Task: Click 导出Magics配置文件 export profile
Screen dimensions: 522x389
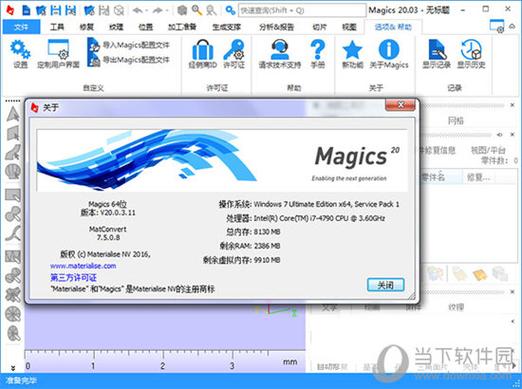Action: pyautogui.click(x=128, y=60)
